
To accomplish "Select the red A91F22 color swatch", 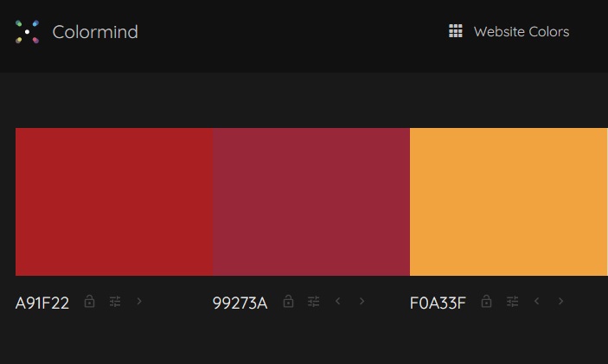I will [x=114, y=202].
